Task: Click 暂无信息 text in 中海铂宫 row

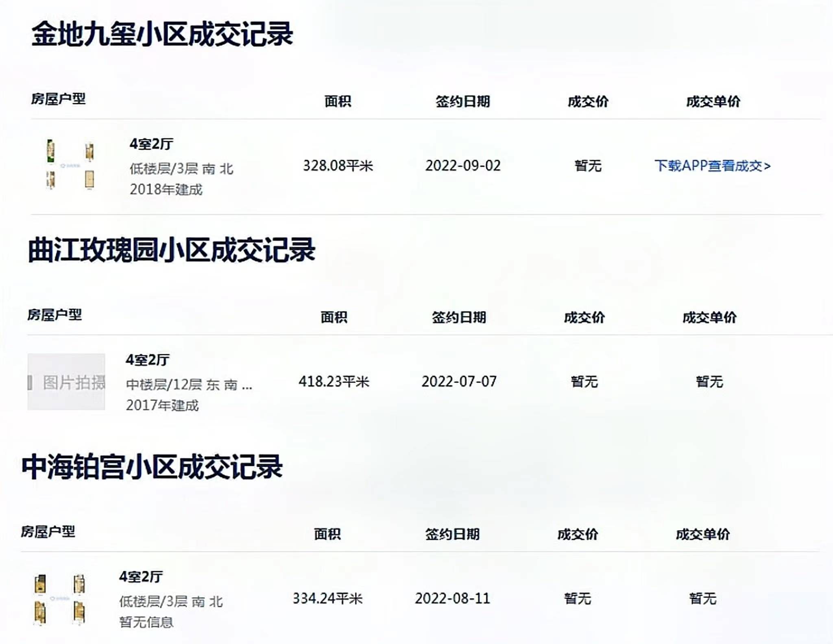Action: [146, 622]
